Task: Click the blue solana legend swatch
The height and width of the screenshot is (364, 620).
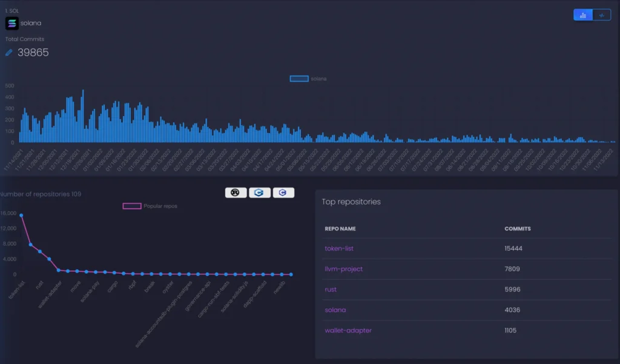Action: 300,79
